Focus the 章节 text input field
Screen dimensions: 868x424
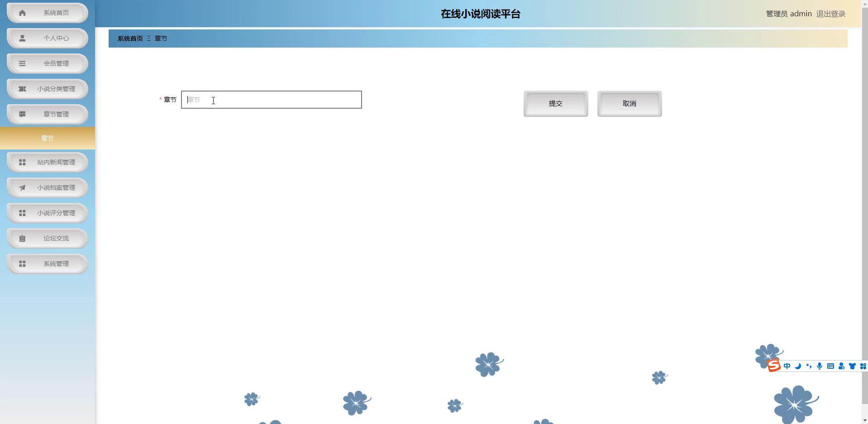(x=272, y=100)
